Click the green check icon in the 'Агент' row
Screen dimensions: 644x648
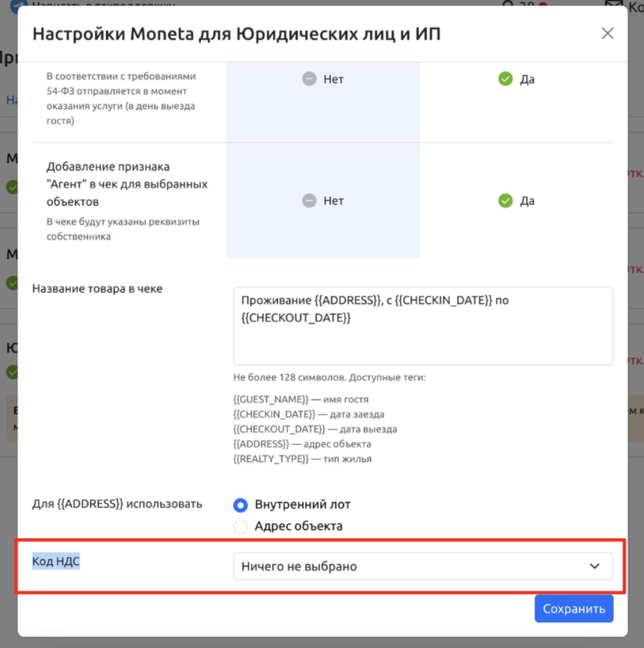click(x=505, y=201)
